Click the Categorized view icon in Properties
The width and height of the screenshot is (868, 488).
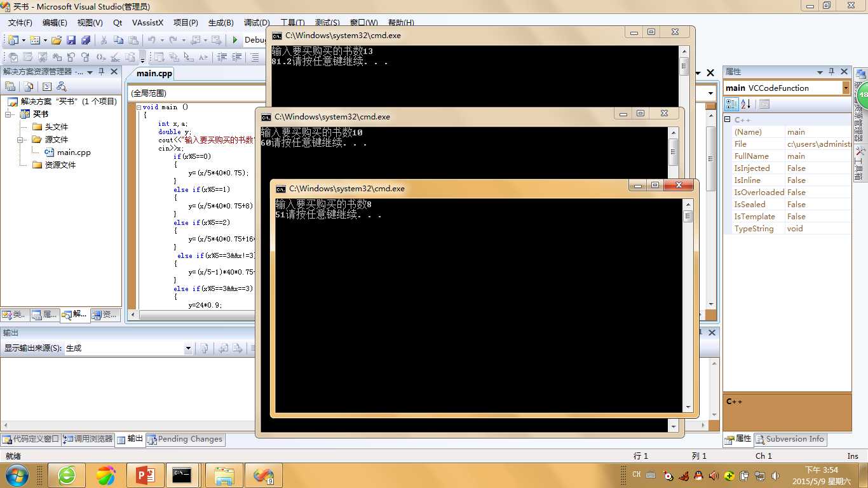(732, 104)
